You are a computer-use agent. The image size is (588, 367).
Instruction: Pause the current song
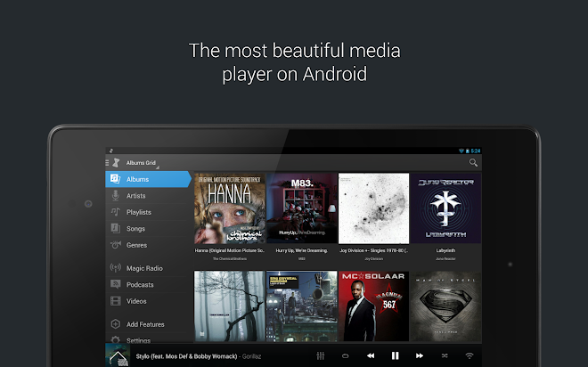point(396,355)
